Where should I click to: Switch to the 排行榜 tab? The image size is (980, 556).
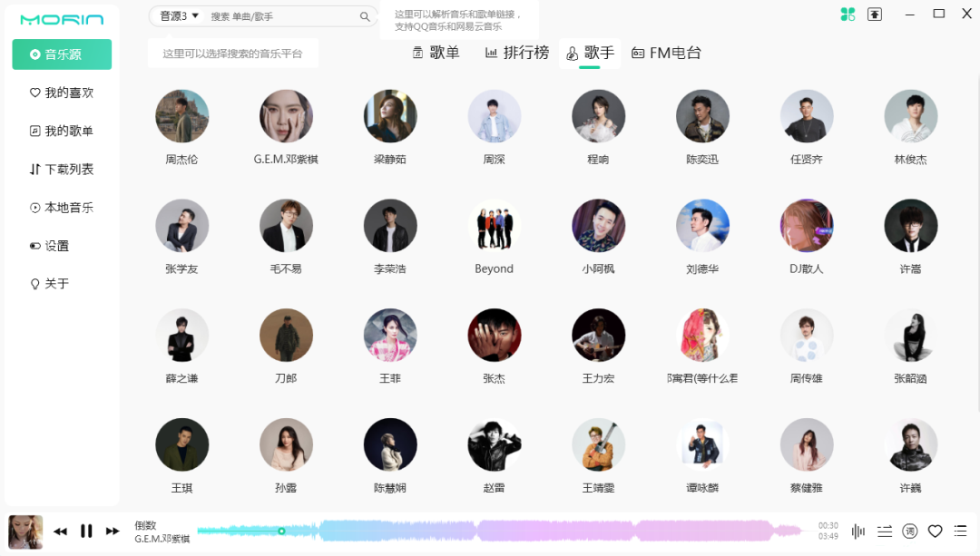click(517, 53)
